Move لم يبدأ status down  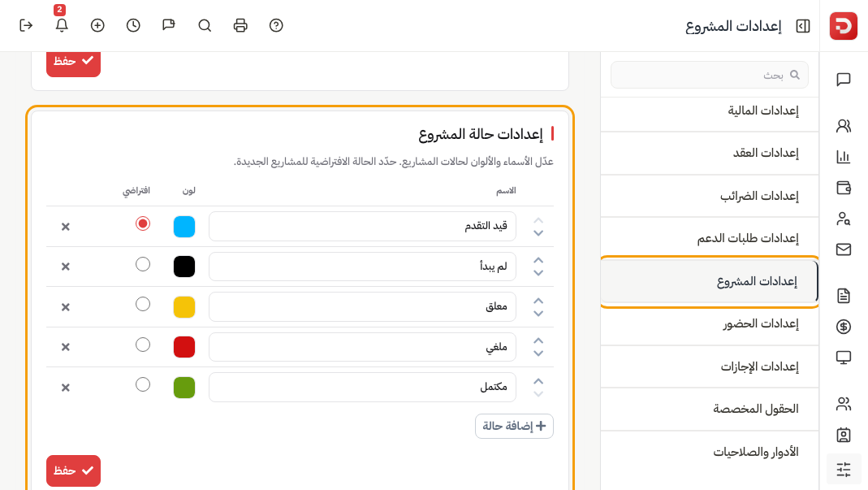(x=538, y=273)
